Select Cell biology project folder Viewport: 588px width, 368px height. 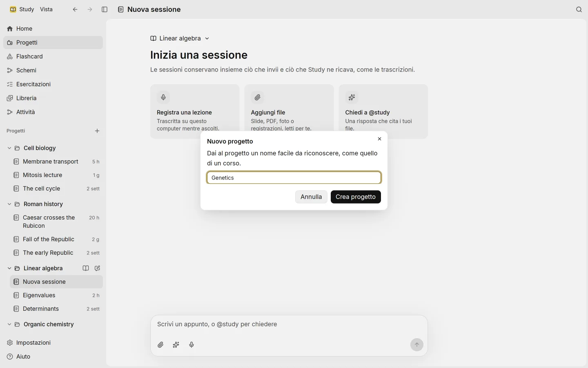(x=40, y=148)
